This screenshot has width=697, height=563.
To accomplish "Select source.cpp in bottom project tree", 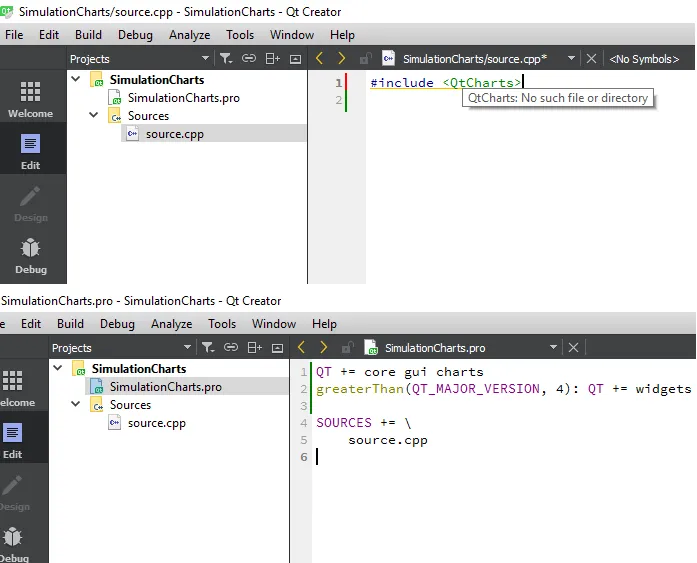I will tap(156, 423).
